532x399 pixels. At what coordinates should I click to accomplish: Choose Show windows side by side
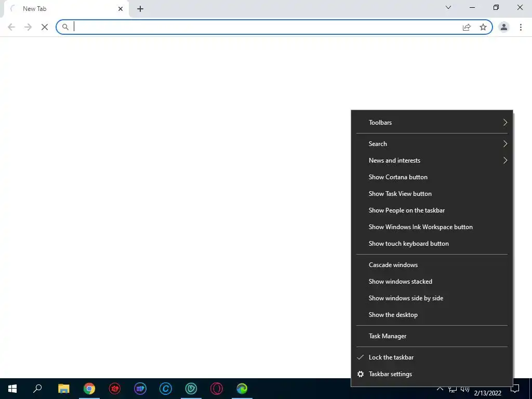432,298
